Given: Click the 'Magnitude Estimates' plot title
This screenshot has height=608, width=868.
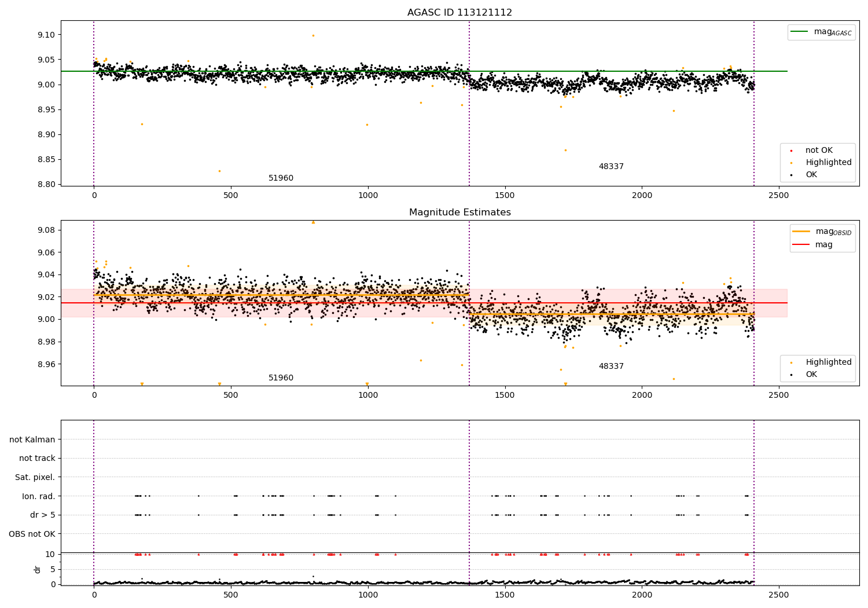Looking at the screenshot, I should 459,213.
